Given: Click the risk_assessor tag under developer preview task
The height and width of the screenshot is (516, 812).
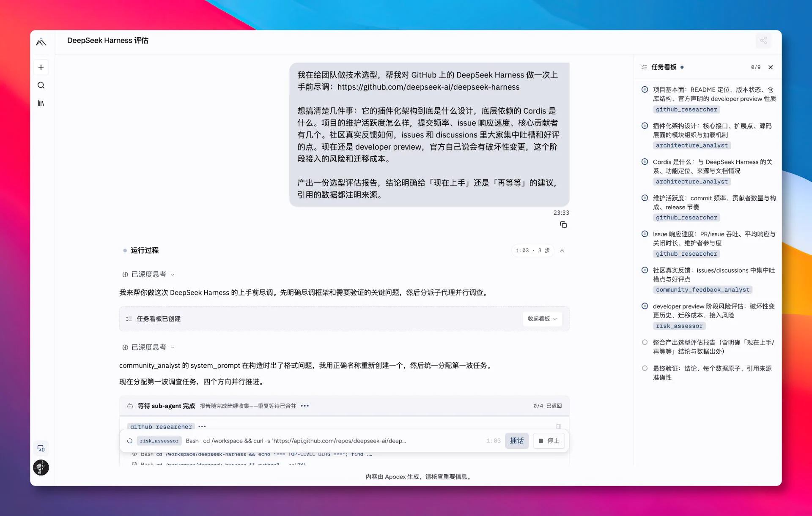Looking at the screenshot, I should pos(679,326).
